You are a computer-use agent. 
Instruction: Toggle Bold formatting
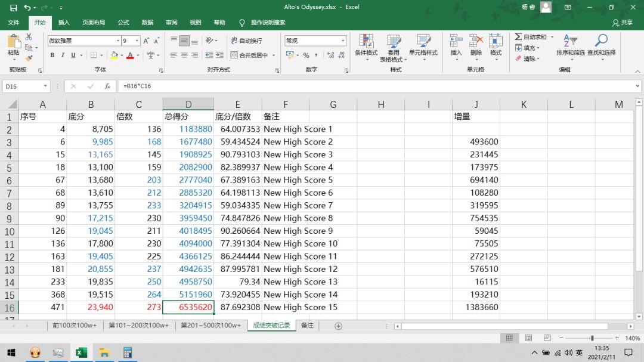point(52,55)
